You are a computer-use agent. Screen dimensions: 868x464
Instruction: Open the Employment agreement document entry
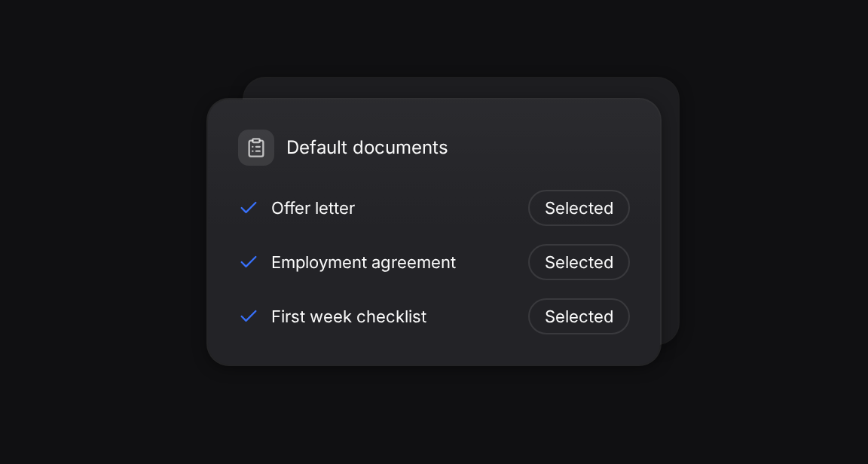[363, 262]
